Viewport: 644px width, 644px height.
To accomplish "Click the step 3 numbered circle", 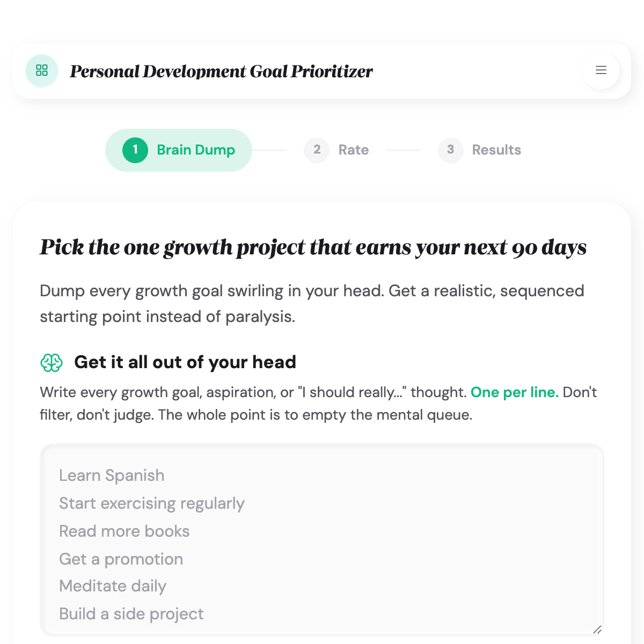I will coord(451,150).
